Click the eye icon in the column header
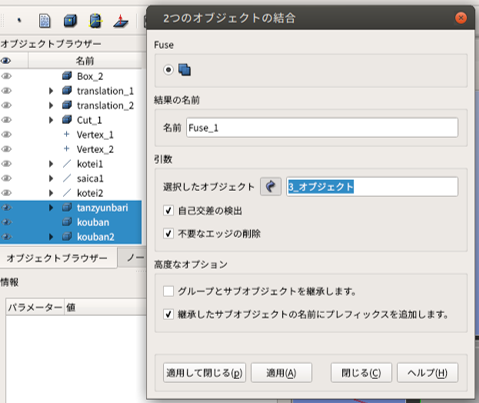Image resolution: width=479 pixels, height=403 pixels. pyautogui.click(x=6, y=61)
